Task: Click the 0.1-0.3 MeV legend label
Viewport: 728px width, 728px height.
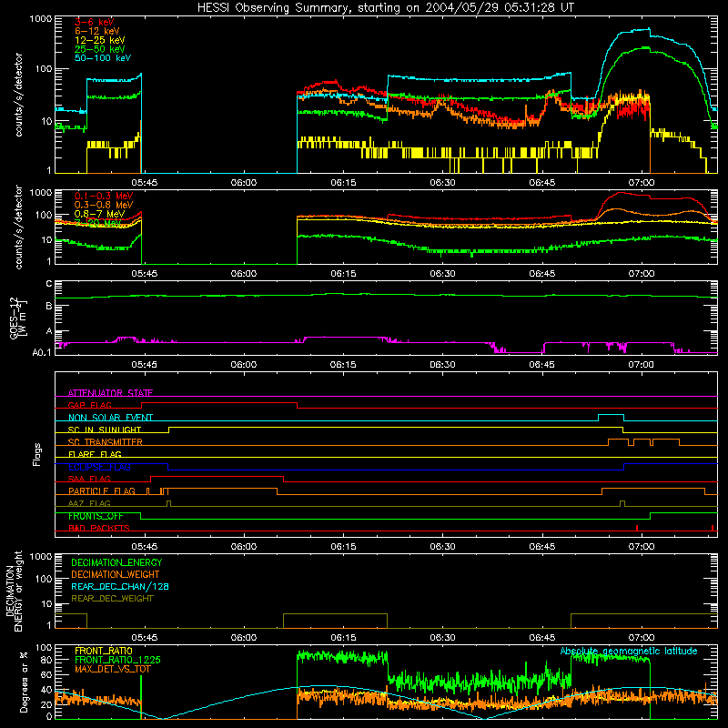Action: (x=104, y=196)
